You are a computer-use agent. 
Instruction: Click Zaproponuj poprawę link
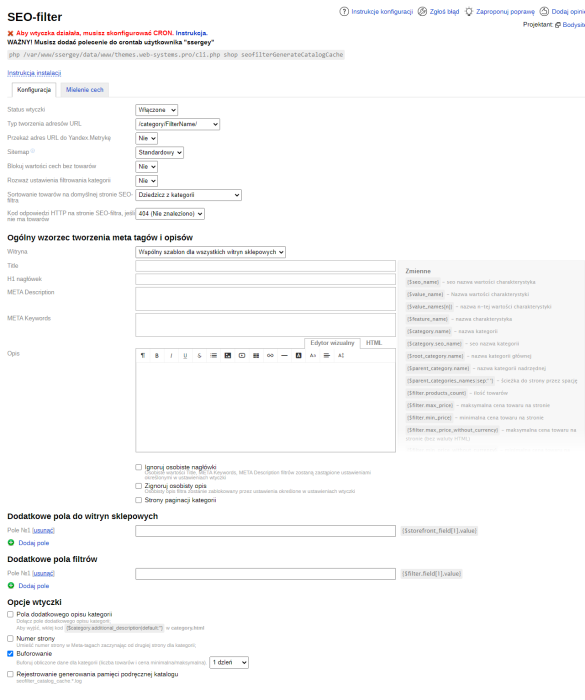(505, 12)
